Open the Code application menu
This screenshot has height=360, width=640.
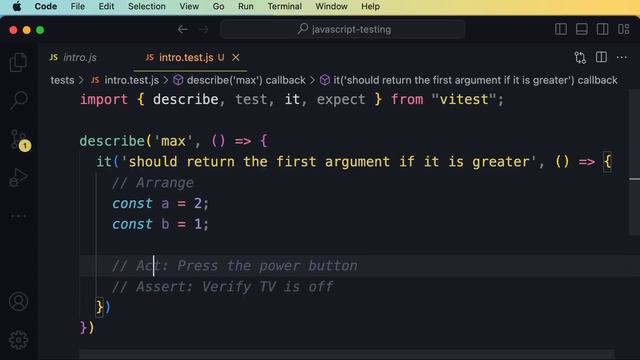(x=46, y=7)
